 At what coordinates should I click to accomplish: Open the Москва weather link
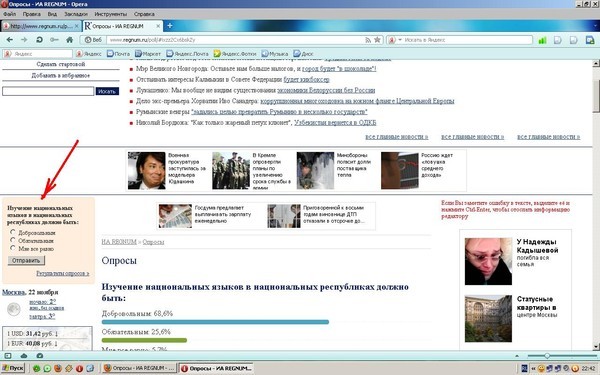pyautogui.click(x=13, y=292)
